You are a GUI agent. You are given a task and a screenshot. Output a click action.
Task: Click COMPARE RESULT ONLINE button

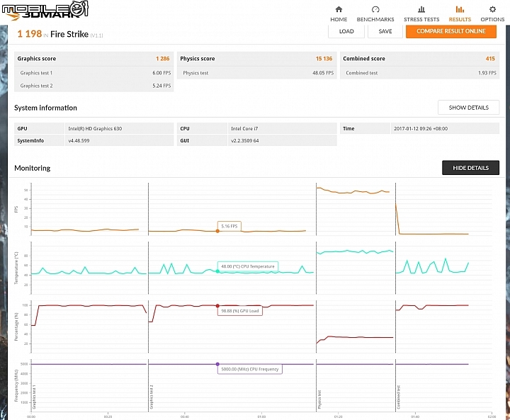pyautogui.click(x=451, y=31)
